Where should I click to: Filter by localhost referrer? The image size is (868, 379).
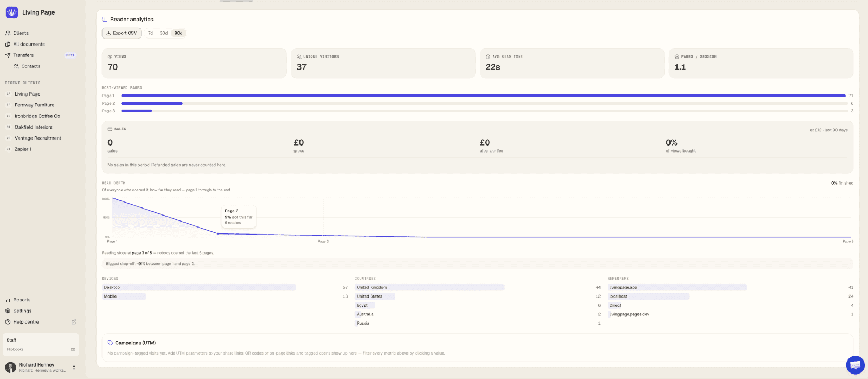point(730,296)
